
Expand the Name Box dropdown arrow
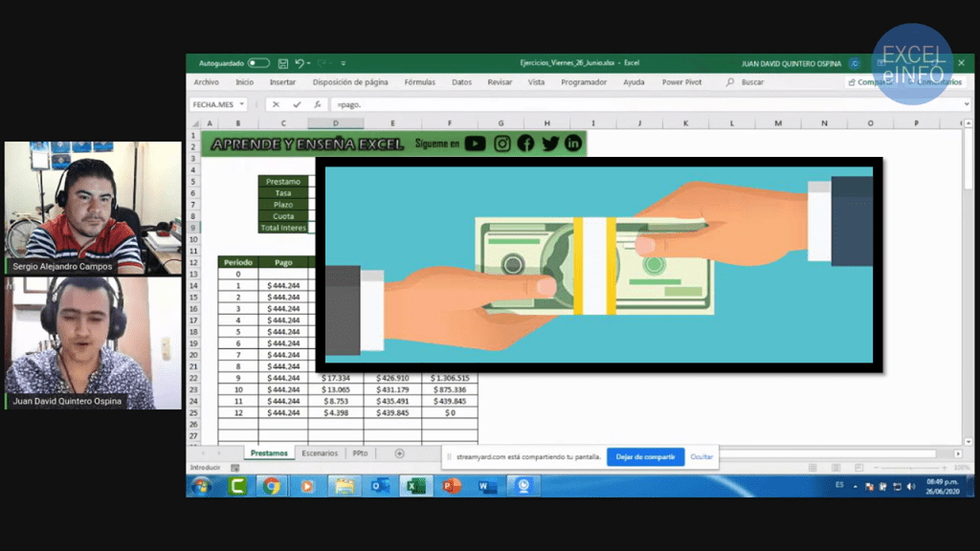pos(242,104)
